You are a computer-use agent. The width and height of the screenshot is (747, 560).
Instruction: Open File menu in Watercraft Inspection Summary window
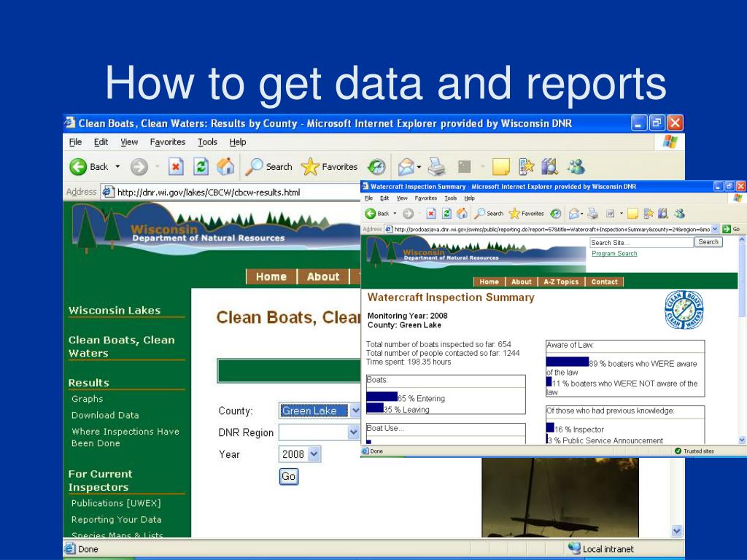click(368, 198)
